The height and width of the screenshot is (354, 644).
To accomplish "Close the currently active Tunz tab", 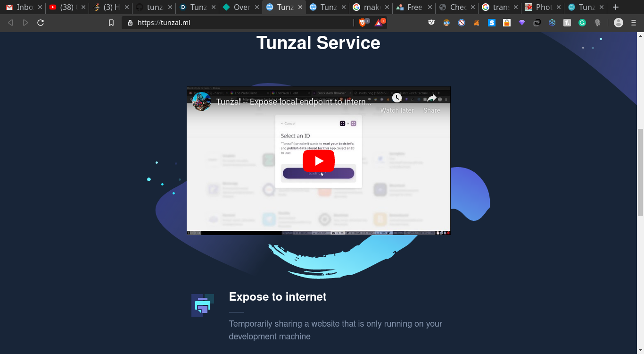I will point(300,7).
